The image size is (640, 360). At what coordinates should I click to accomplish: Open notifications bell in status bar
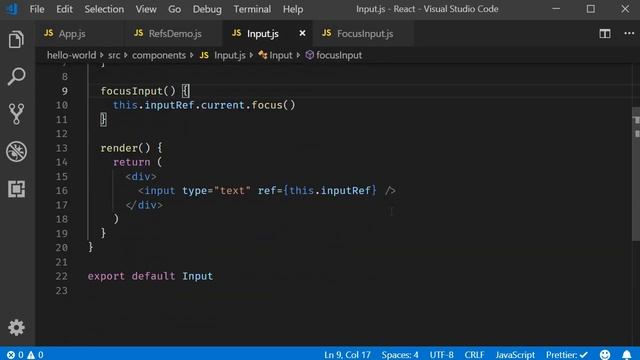(627, 355)
